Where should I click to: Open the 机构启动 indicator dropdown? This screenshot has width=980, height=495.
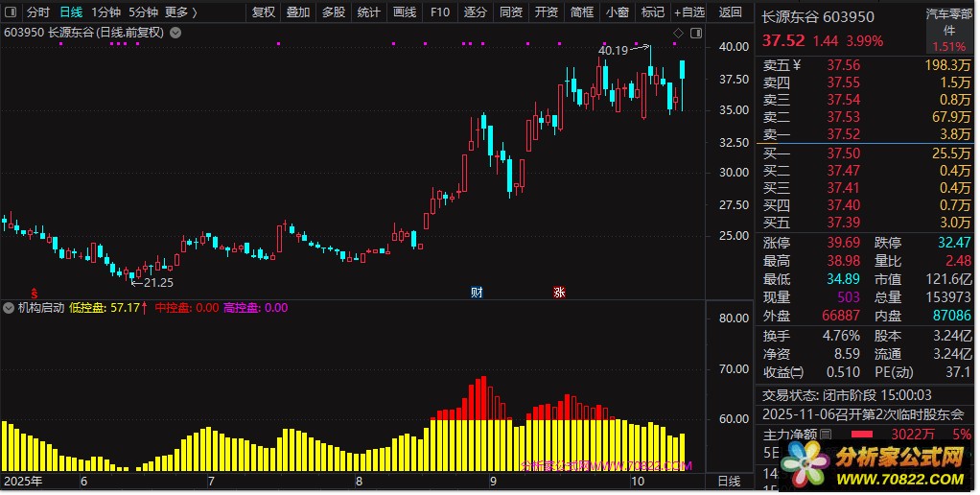[x=9, y=308]
